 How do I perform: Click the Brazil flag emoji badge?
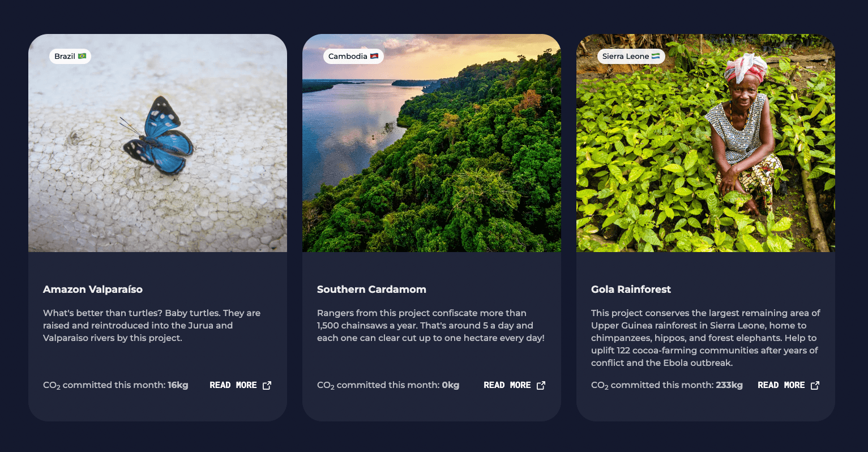click(70, 56)
